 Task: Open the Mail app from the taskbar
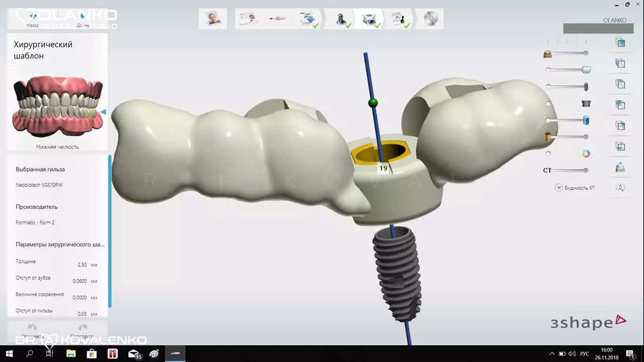[x=134, y=354]
